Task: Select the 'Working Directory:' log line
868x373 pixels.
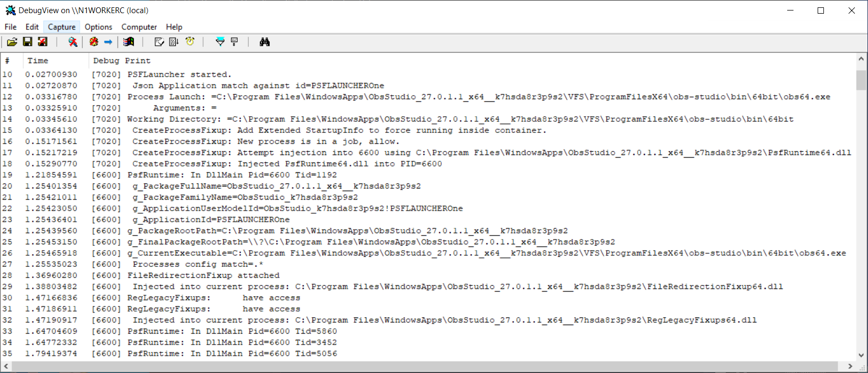Action: point(429,119)
